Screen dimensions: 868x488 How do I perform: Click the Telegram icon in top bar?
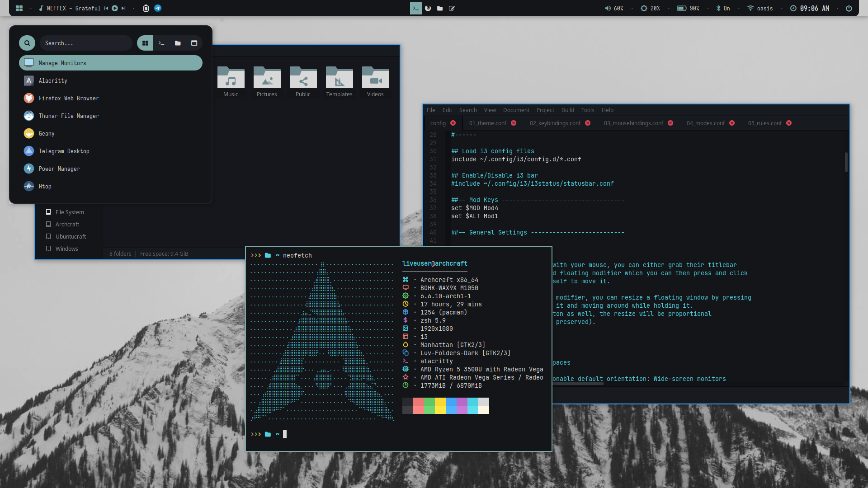click(x=158, y=8)
